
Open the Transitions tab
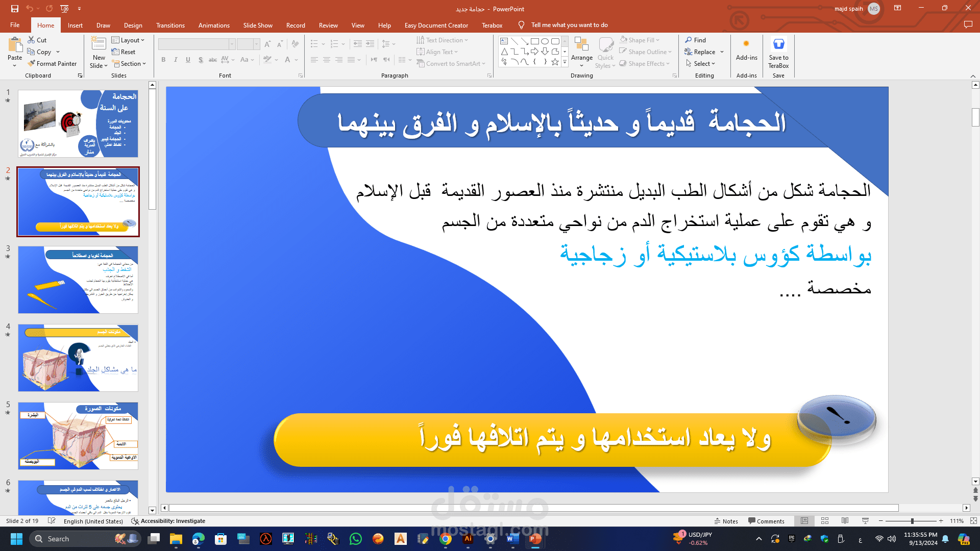170,25
